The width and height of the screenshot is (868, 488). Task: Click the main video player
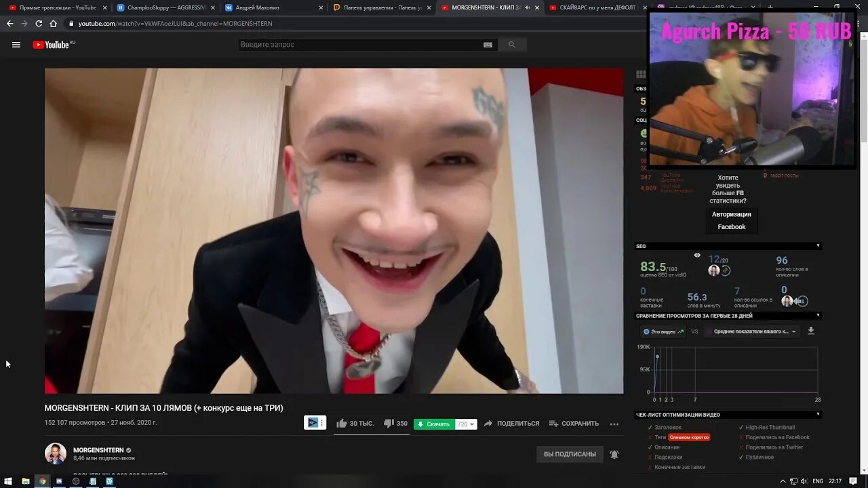334,230
